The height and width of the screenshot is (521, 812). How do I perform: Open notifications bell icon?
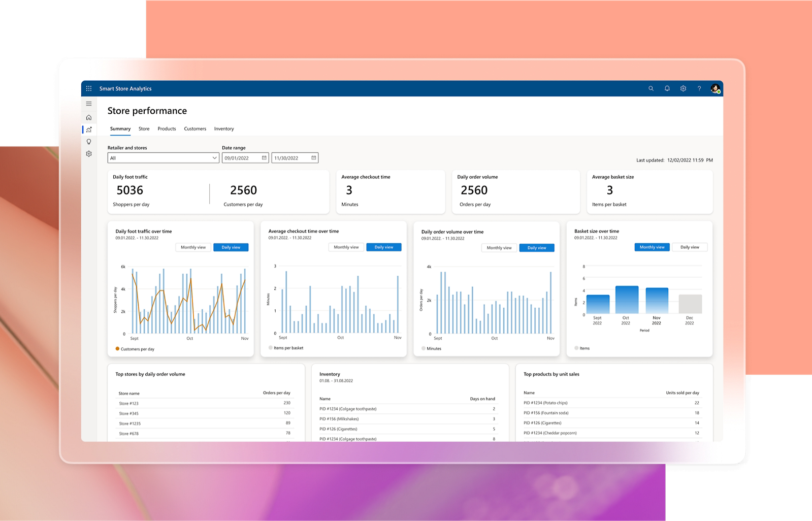(x=667, y=88)
